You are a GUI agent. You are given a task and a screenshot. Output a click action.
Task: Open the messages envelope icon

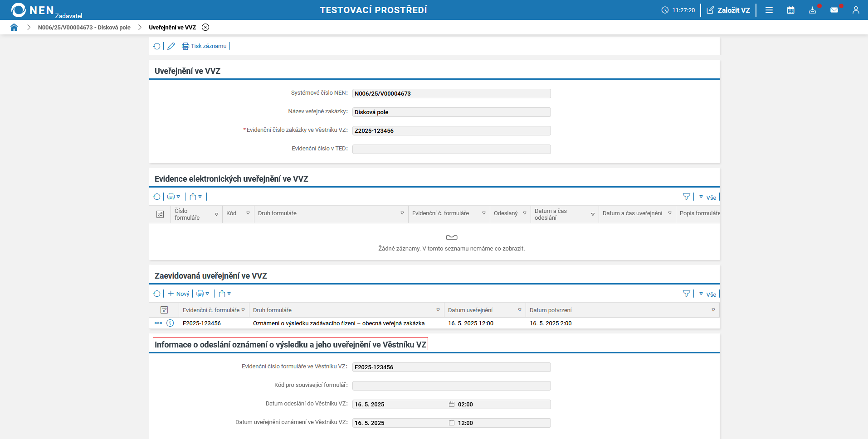[x=834, y=10]
